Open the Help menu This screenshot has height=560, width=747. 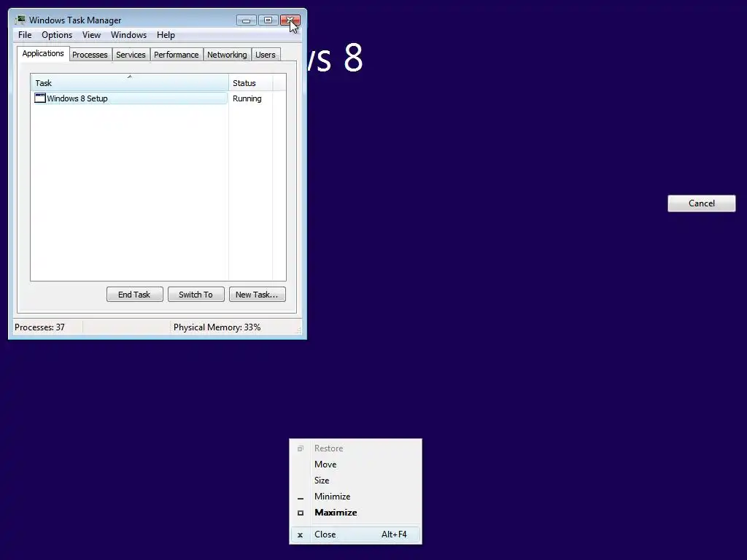[166, 35]
